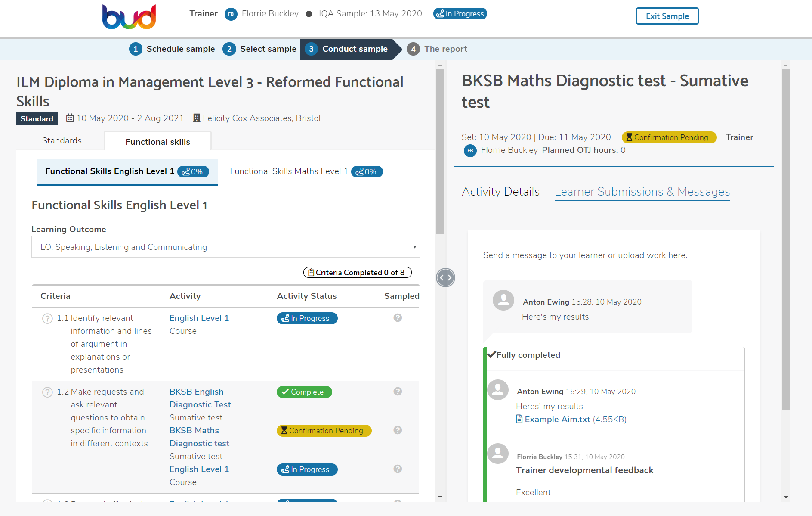Click the building icon beside Felicity Cox Associates
The width and height of the screenshot is (812, 516).
click(x=197, y=118)
